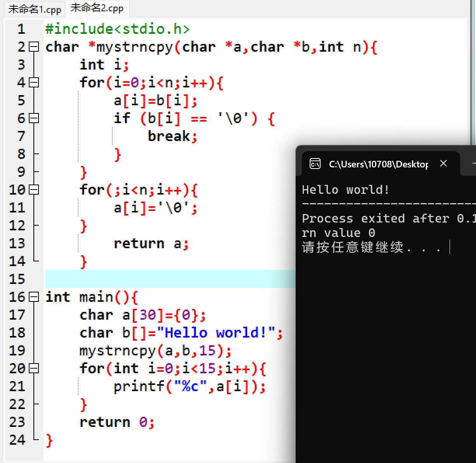The height and width of the screenshot is (463, 476).
Task: Click the mystrncpy(a,b,15); call line
Action: click(155, 351)
